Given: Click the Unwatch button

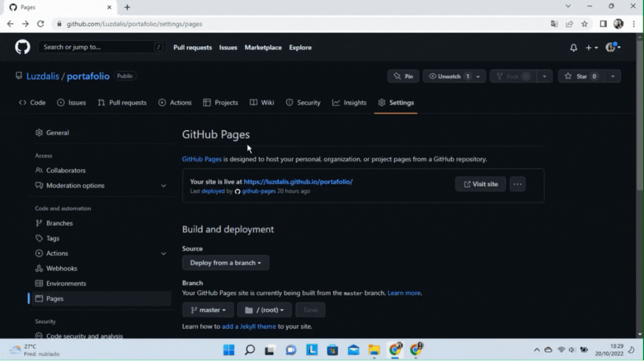Looking at the screenshot, I should click(447, 76).
